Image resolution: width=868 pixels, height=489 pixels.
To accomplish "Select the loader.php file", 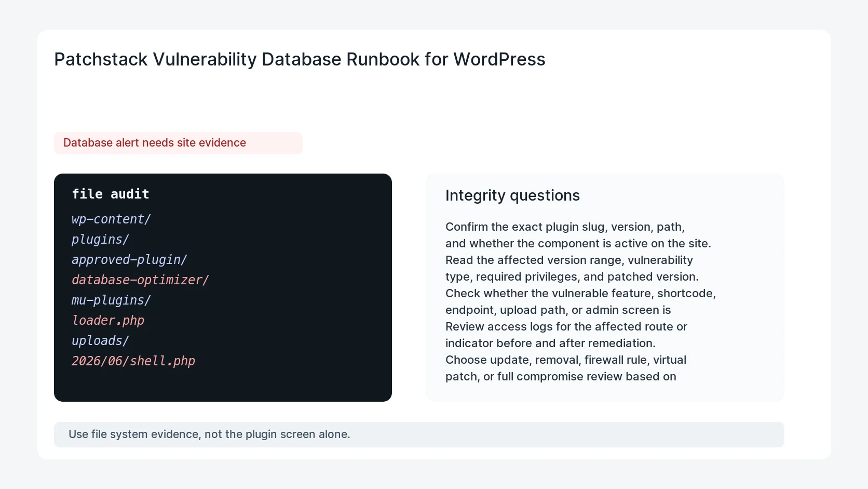I will pyautogui.click(x=108, y=321).
